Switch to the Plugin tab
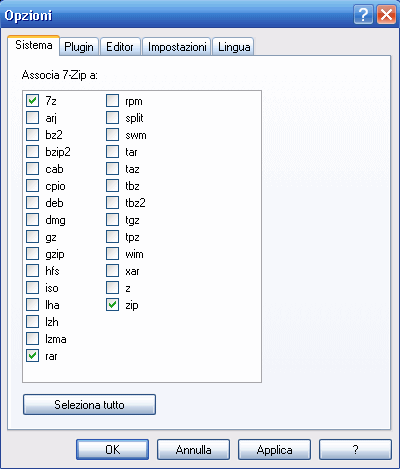 (79, 47)
